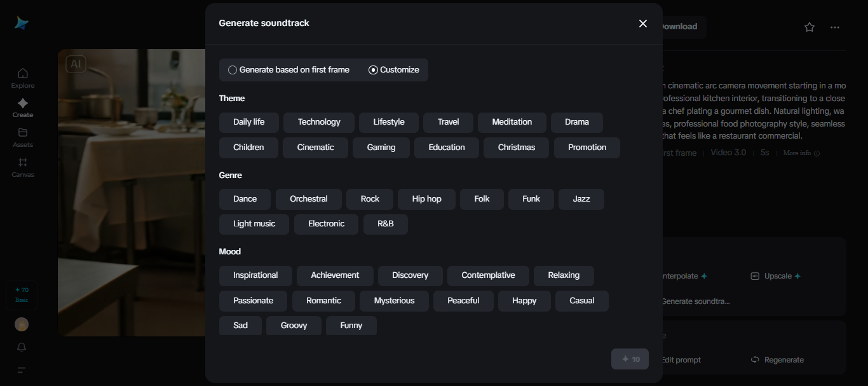Favorite the video with star icon
The height and width of the screenshot is (386, 868).
pyautogui.click(x=810, y=27)
